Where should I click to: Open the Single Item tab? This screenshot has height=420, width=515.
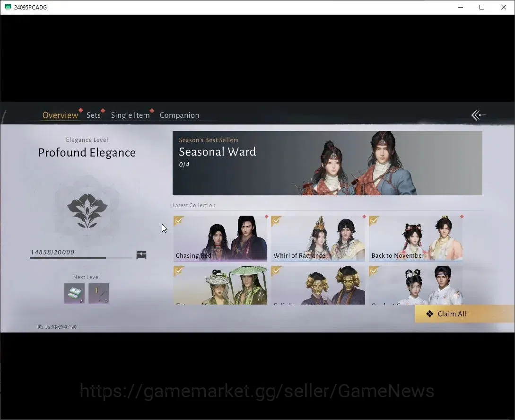[x=130, y=115]
